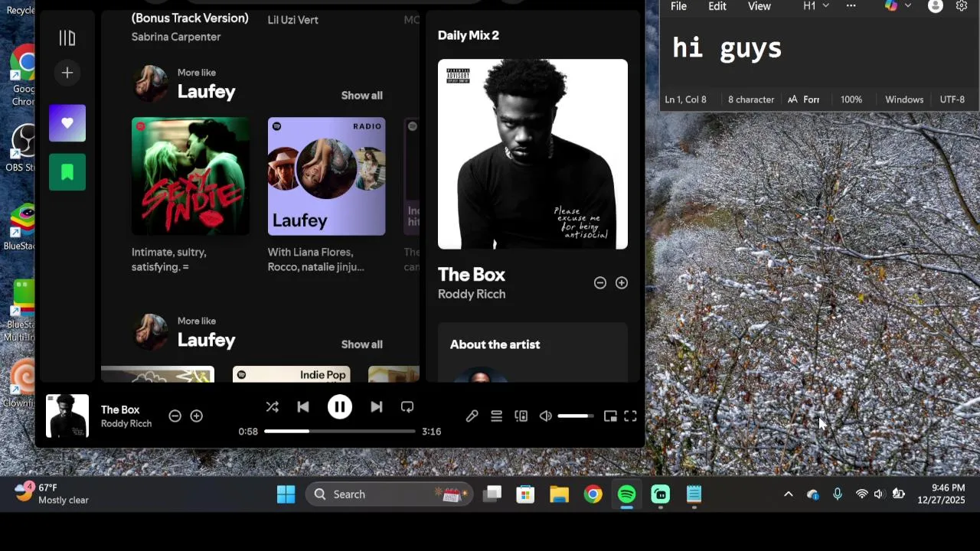Open File menu in Notepad
The height and width of the screenshot is (551, 980).
click(x=678, y=6)
